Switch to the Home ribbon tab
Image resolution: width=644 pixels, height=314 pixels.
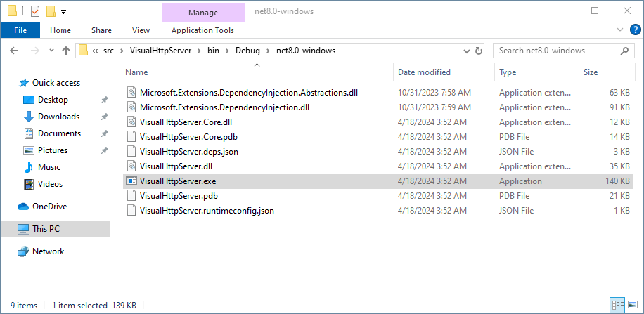(60, 30)
